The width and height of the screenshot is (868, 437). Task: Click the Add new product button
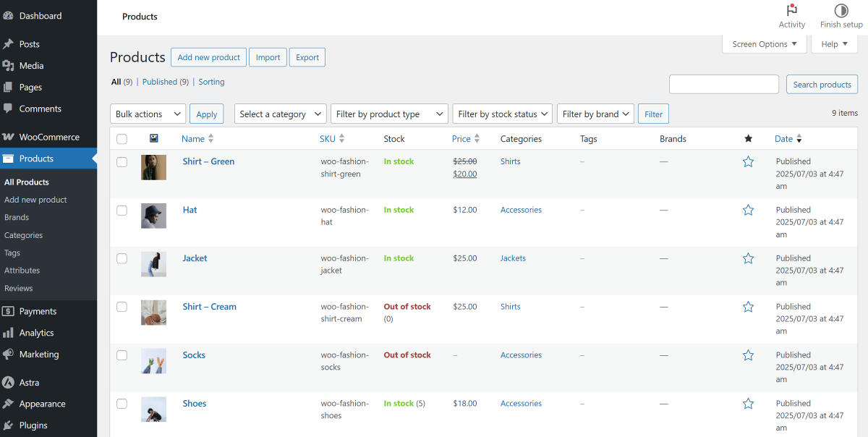208,58
